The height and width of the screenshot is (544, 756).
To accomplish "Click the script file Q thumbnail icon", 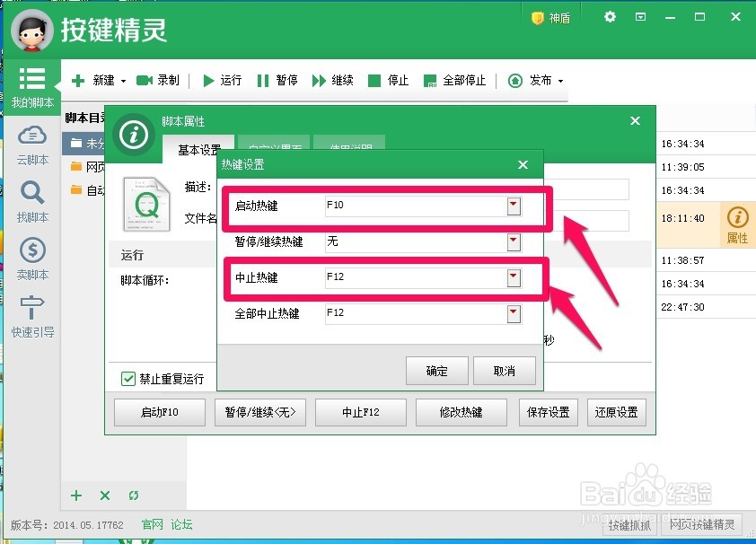I will click(x=146, y=205).
